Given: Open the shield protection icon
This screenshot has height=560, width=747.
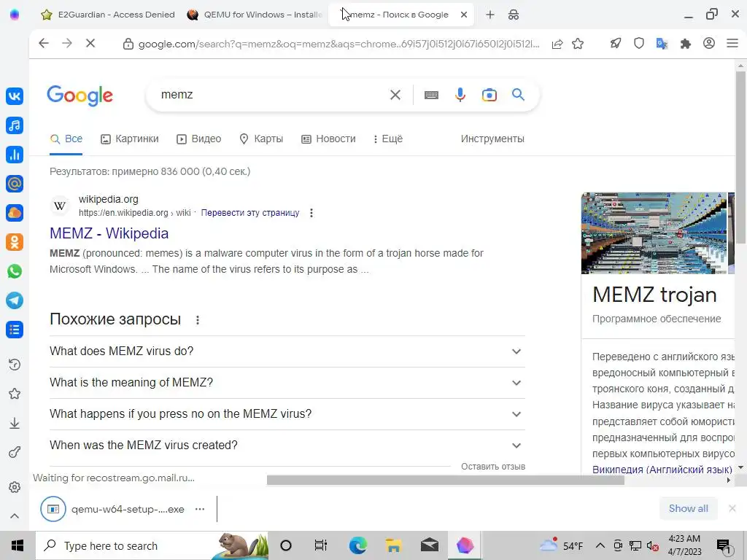Looking at the screenshot, I should pyautogui.click(x=639, y=43).
